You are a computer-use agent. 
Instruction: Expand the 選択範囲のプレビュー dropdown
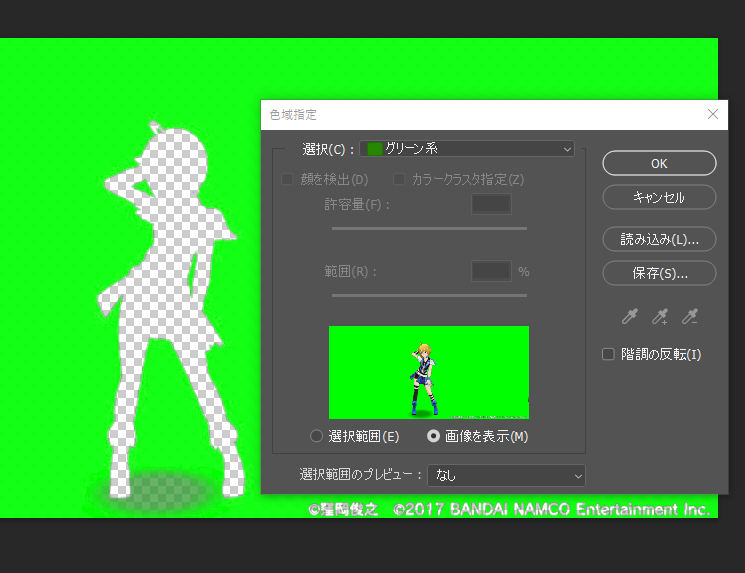pos(506,475)
